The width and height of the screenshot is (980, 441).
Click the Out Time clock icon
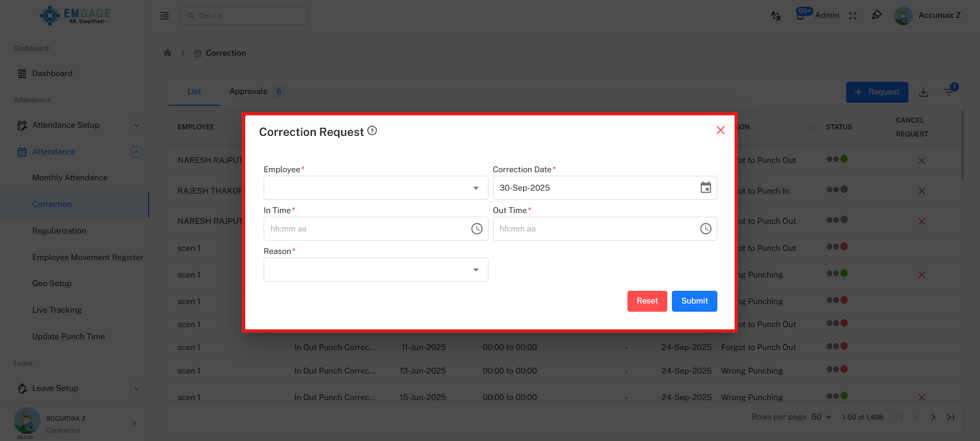click(x=705, y=229)
